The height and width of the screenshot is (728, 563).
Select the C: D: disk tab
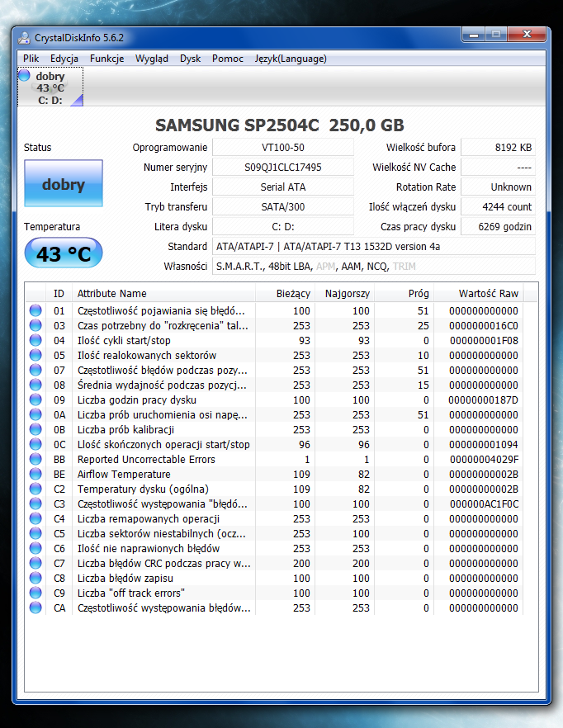click(50, 87)
